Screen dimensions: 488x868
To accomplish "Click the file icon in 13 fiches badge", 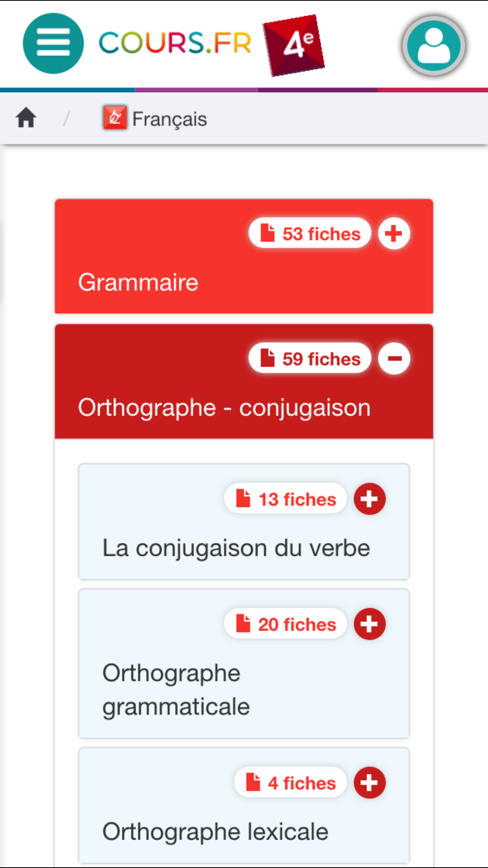I will tap(243, 498).
